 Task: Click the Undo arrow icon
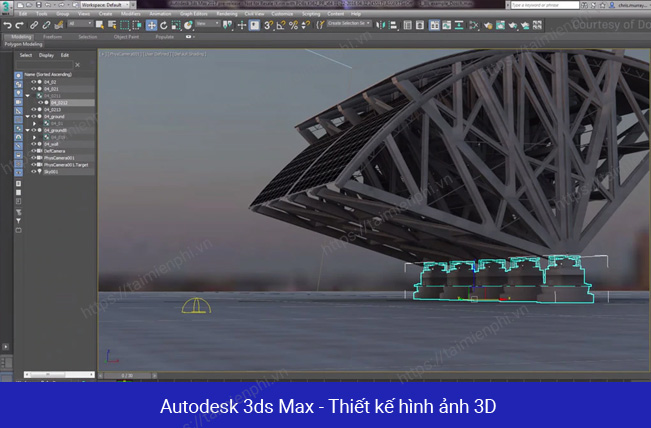pyautogui.click(x=7, y=25)
